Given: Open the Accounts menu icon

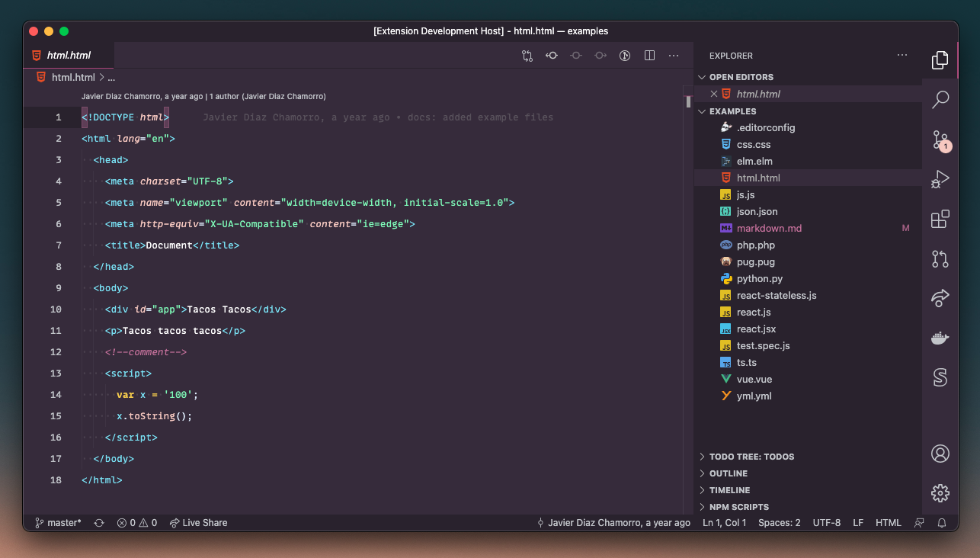Looking at the screenshot, I should pos(940,454).
